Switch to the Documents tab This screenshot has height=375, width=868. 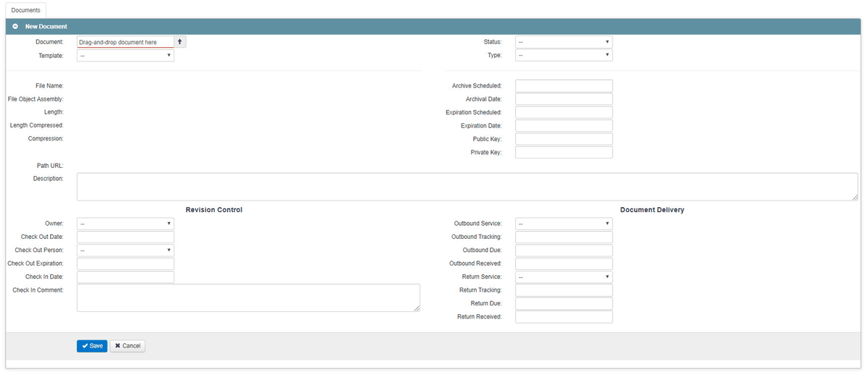click(26, 10)
